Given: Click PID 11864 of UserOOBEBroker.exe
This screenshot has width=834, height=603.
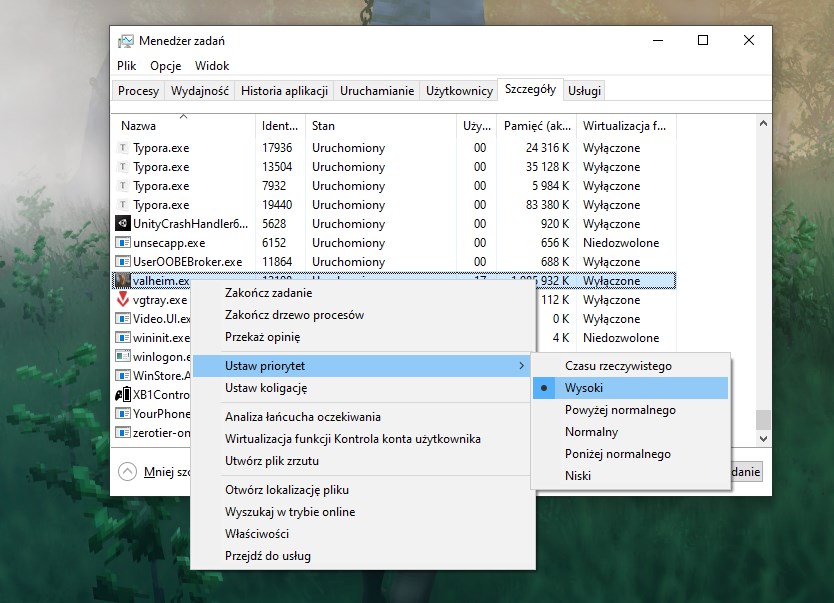Looking at the screenshot, I should (x=277, y=262).
